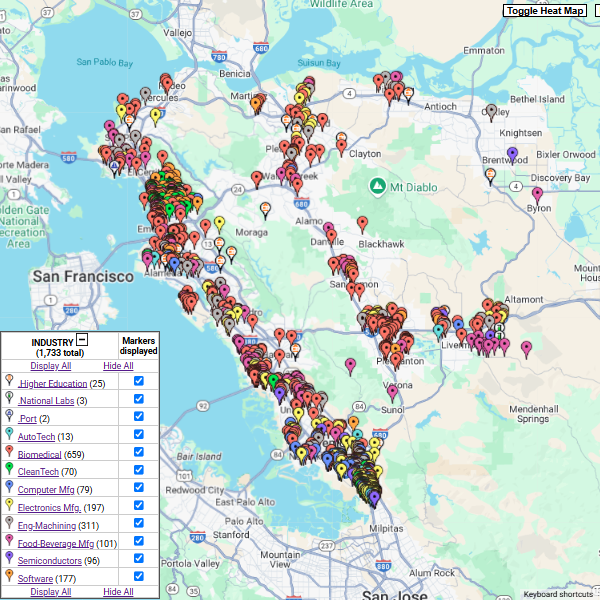
Task: Open the Software industry link
Action: tap(35, 579)
